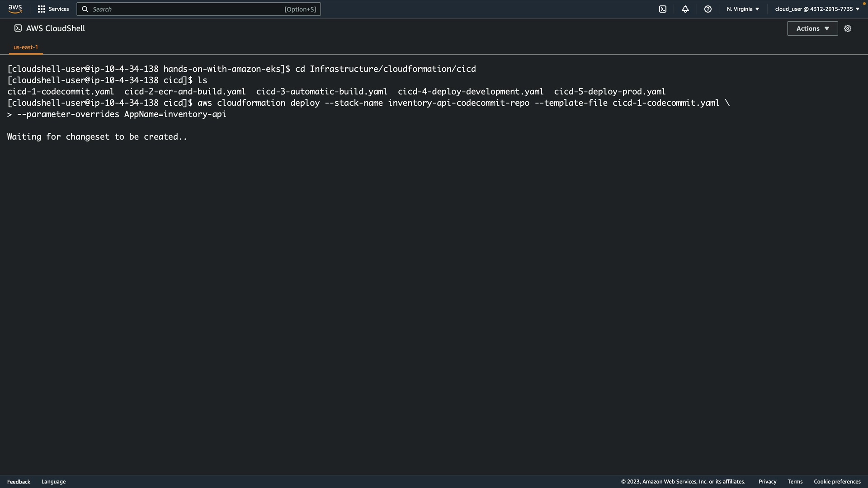Click the Feedback link
This screenshot has height=488, width=868.
point(19,482)
